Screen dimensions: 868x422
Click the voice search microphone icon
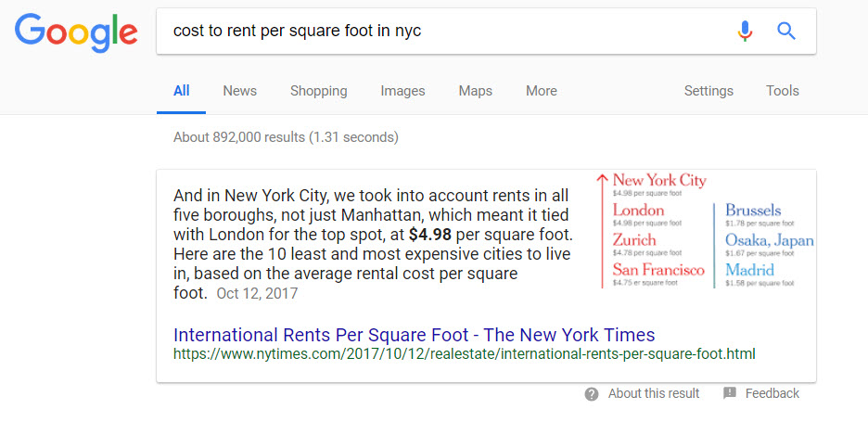click(745, 32)
